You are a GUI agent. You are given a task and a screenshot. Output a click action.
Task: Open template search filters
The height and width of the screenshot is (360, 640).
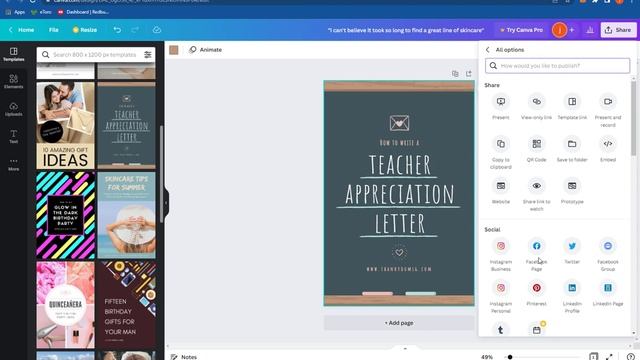click(x=147, y=55)
